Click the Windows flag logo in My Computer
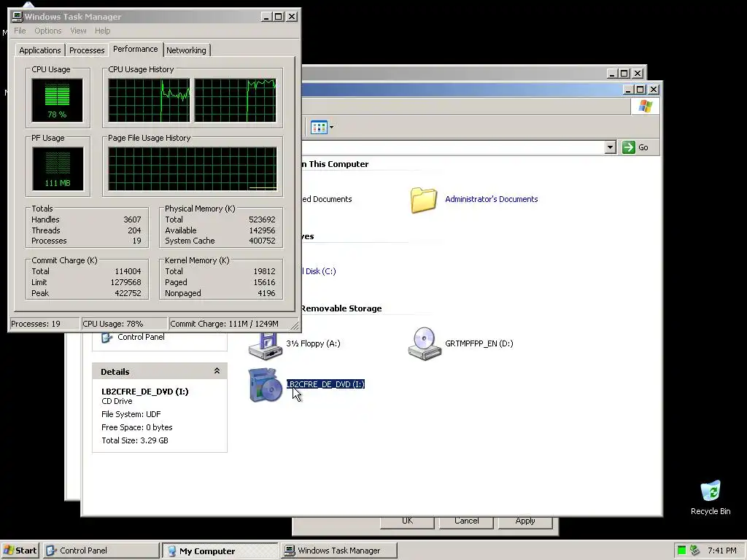Screen dimensions: 747x560 (646, 106)
